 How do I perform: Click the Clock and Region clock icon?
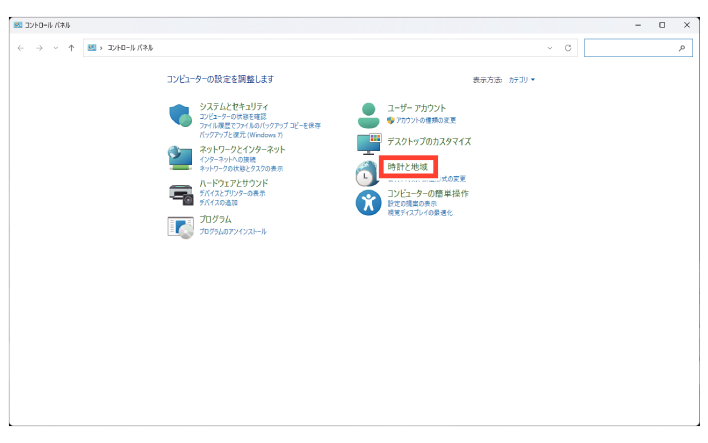pyautogui.click(x=367, y=174)
